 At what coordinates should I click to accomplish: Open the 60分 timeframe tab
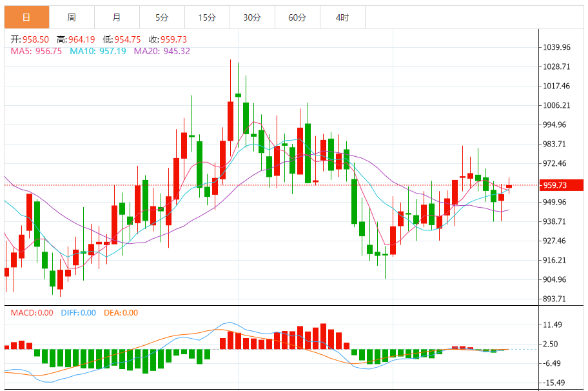click(297, 17)
